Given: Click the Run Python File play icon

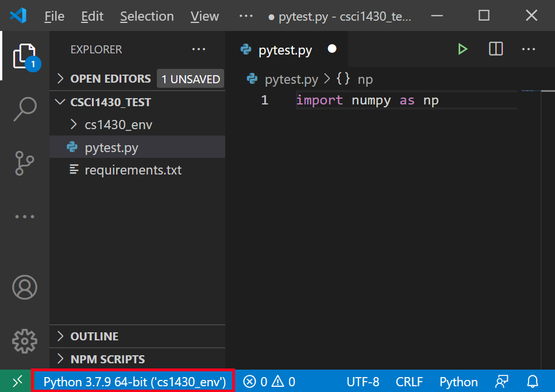Looking at the screenshot, I should pyautogui.click(x=463, y=49).
